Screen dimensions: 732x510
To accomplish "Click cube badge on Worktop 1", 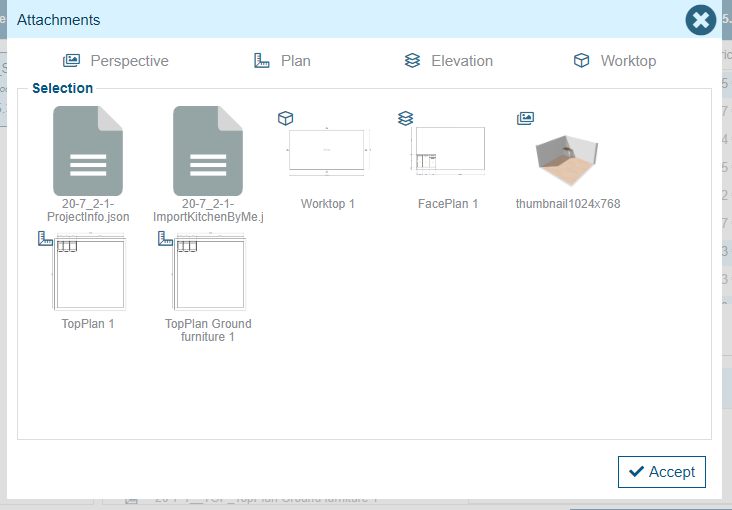I will (285, 118).
